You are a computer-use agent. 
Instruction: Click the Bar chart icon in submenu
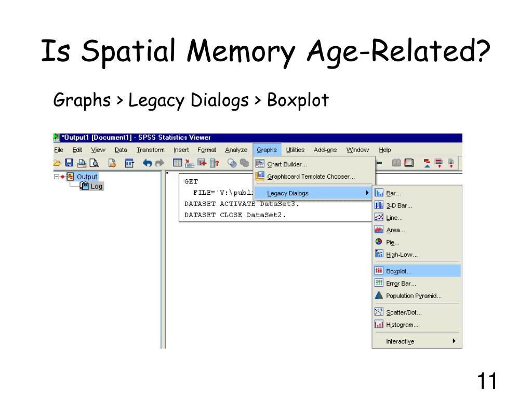pos(379,193)
